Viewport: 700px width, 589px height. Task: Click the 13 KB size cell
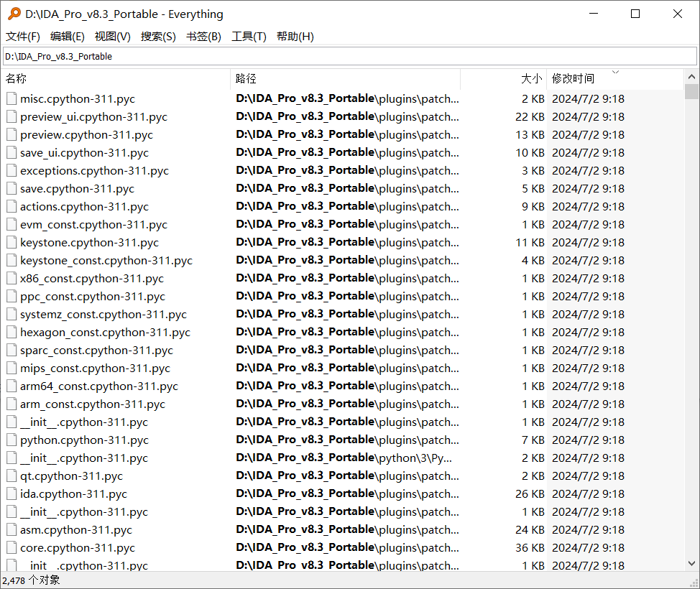[530, 134]
